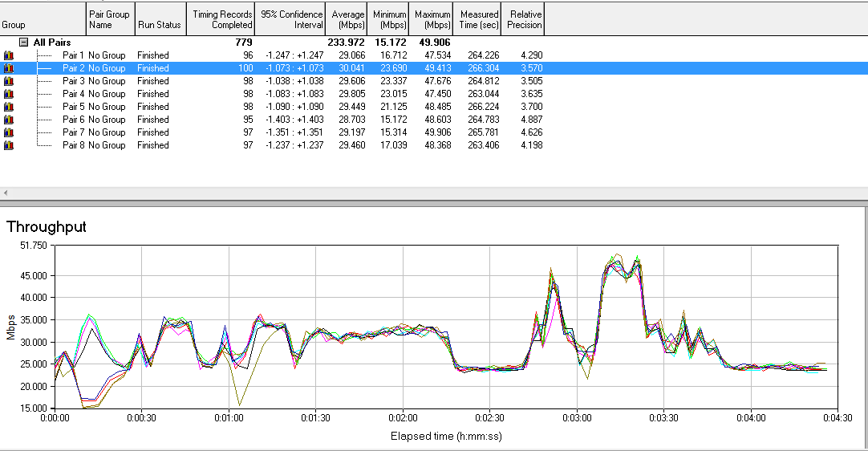Click Pair 3 confidence interval -1.038 : +1.038
The width and height of the screenshot is (868, 451).
294,81
